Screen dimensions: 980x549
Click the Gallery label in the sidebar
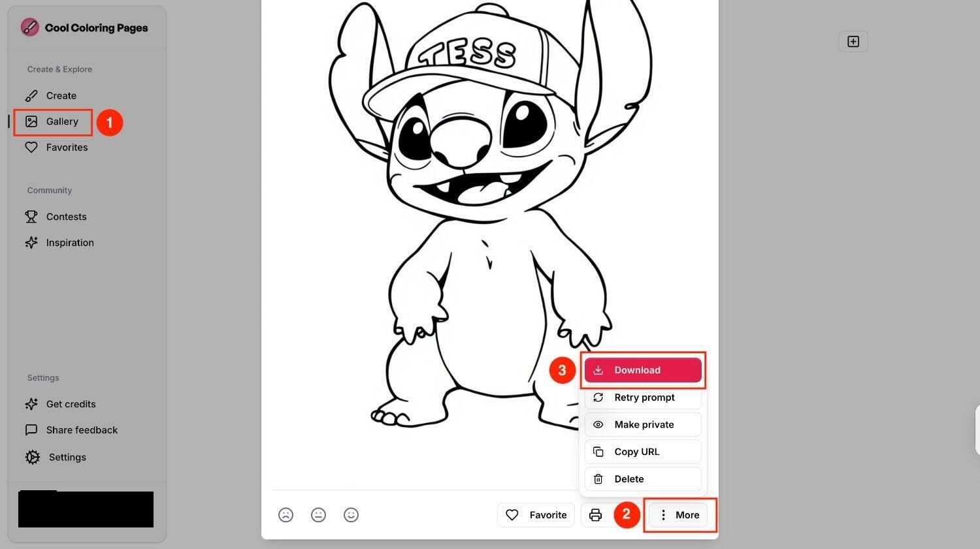tap(62, 121)
